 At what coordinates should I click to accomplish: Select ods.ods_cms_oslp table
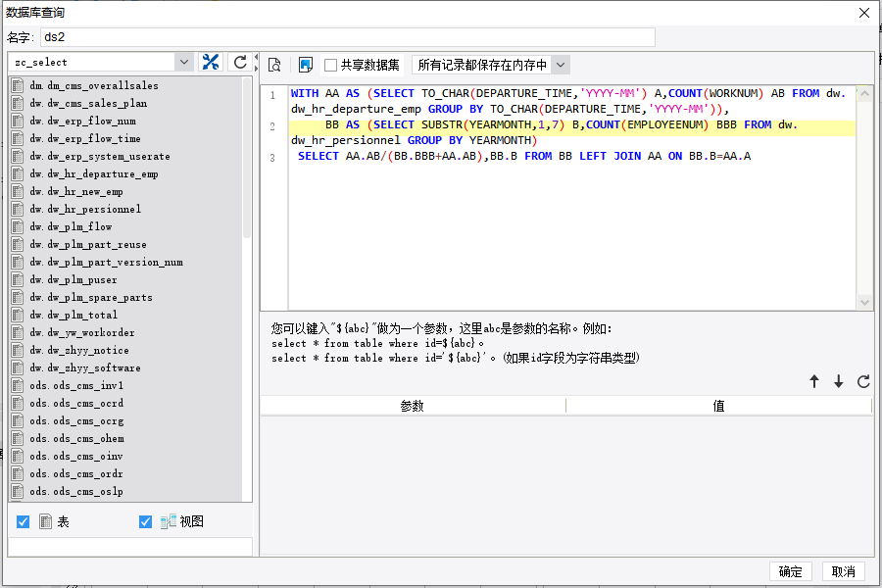pyautogui.click(x=75, y=491)
